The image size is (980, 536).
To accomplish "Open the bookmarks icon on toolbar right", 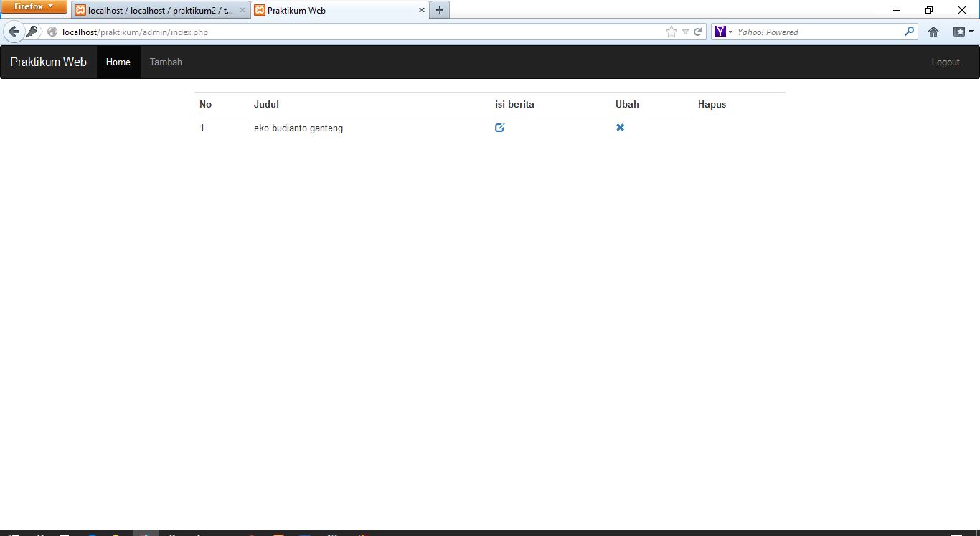I will coord(959,32).
